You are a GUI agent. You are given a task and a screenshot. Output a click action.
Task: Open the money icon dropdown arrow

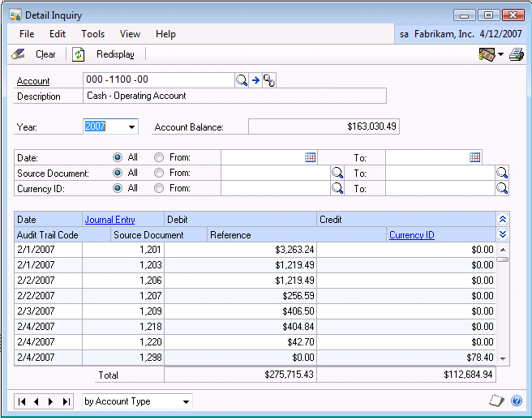click(501, 54)
